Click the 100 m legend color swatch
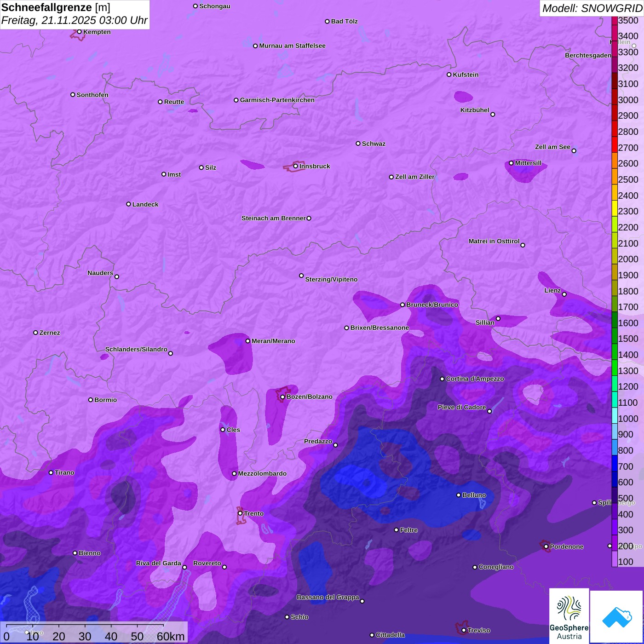The image size is (644, 644). (615, 558)
